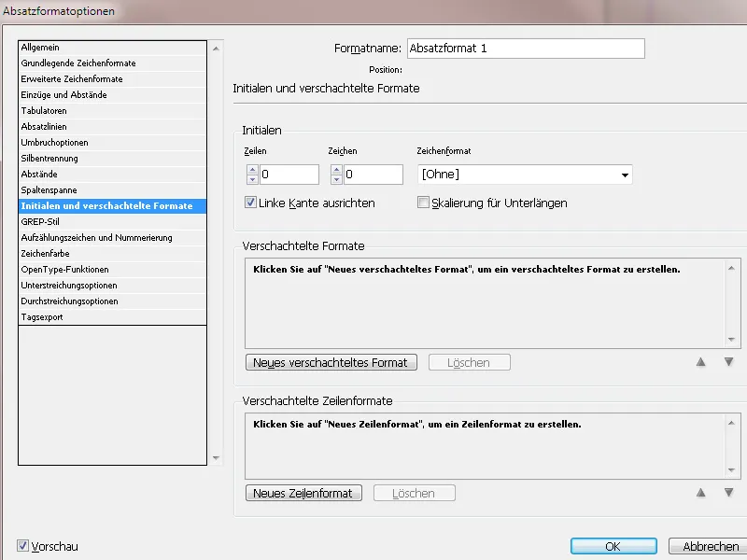Click inside the Formatname text field
This screenshot has height=560, width=747.
[x=523, y=48]
